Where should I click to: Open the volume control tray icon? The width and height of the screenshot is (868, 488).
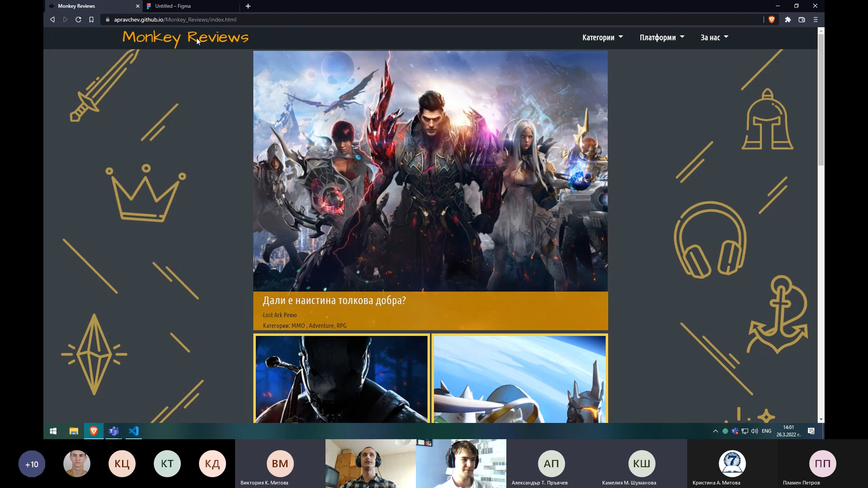(x=755, y=431)
